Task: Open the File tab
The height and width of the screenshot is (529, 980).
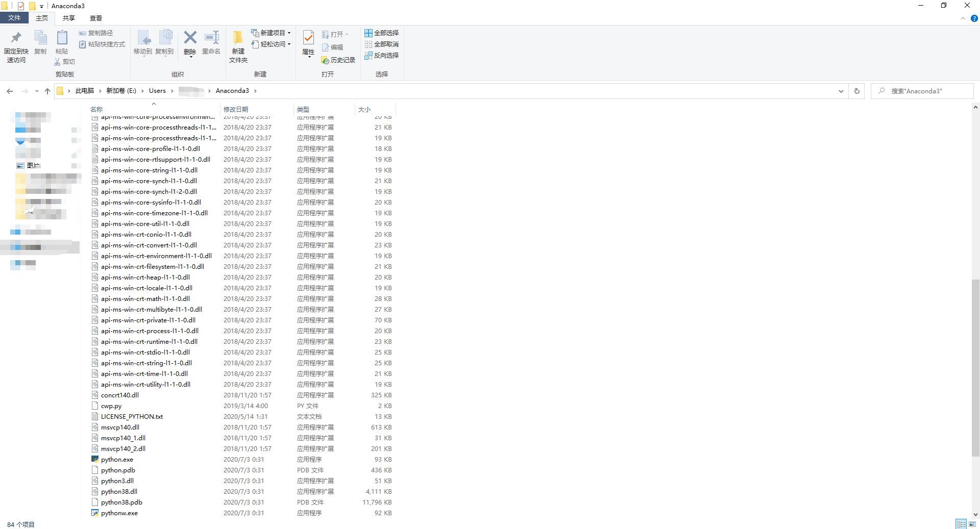Action: tap(14, 18)
